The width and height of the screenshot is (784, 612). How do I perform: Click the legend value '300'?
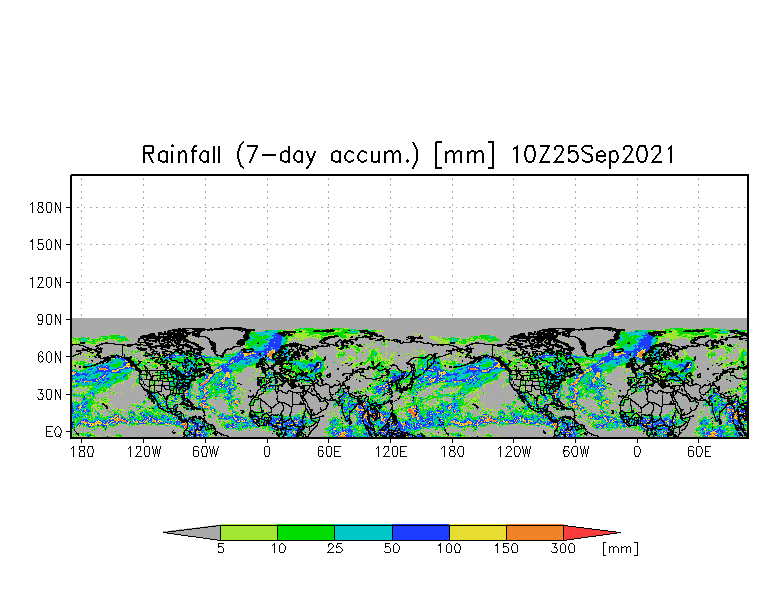pos(563,548)
